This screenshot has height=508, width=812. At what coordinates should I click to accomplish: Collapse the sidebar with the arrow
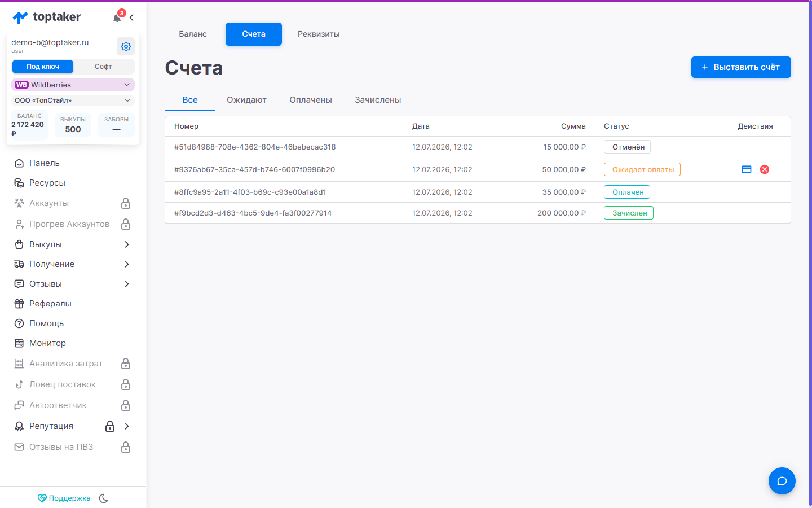[x=131, y=17]
